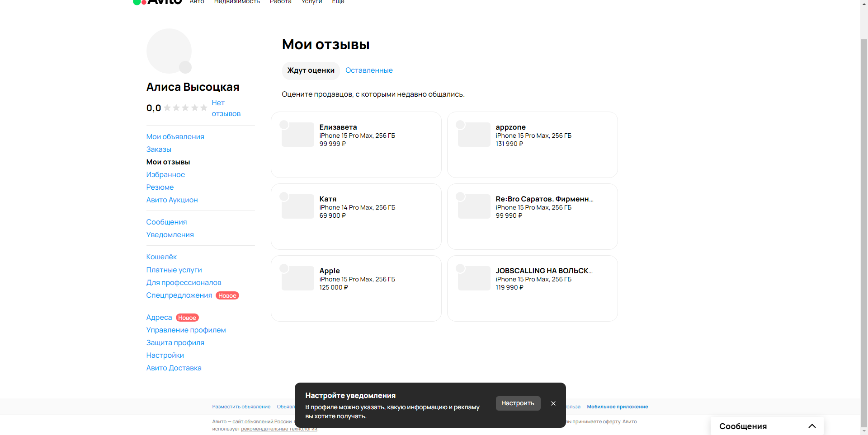This screenshot has height=435, width=868.
Task: Click the 131 990 ₽ price of appzone
Action: pyautogui.click(x=509, y=144)
